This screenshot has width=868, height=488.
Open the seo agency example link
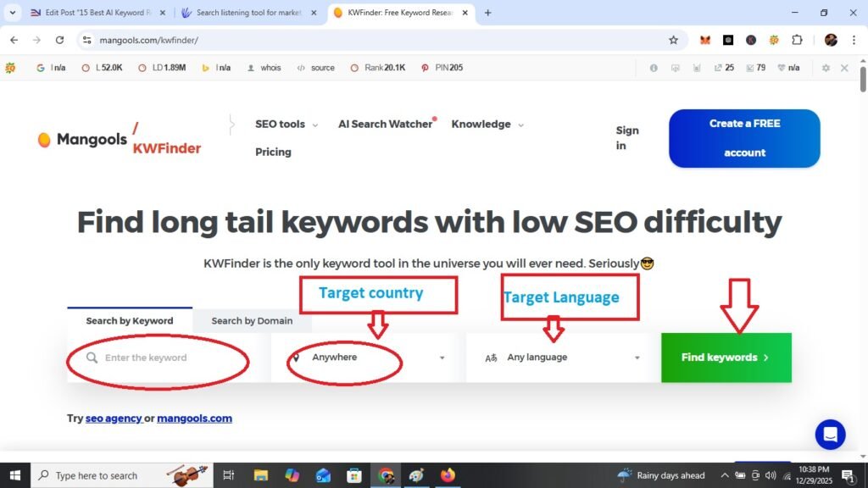click(115, 418)
